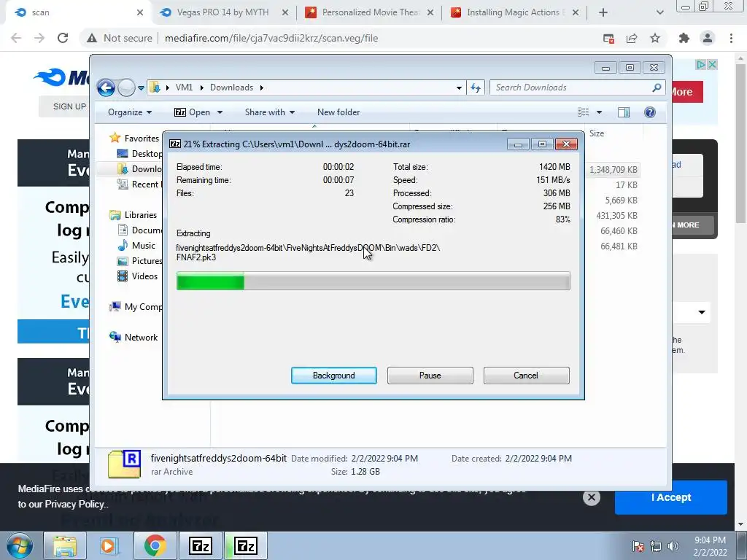Open Explorer's recent locations dropdown arrow

point(141,88)
